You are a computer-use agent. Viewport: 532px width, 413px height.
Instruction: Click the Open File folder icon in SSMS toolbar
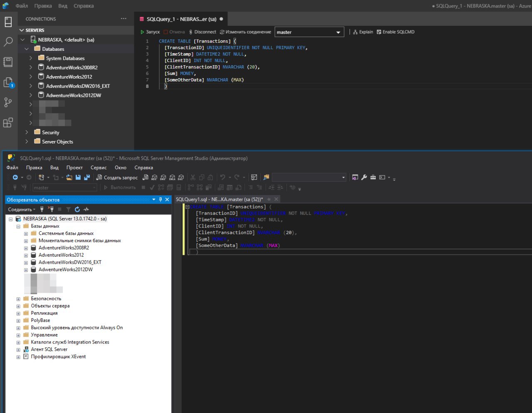[x=69, y=178]
